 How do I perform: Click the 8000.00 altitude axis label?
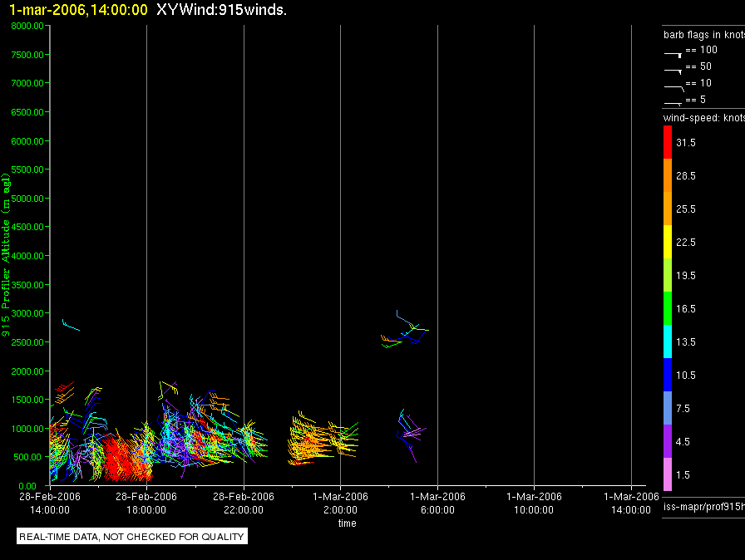pyautogui.click(x=27, y=26)
